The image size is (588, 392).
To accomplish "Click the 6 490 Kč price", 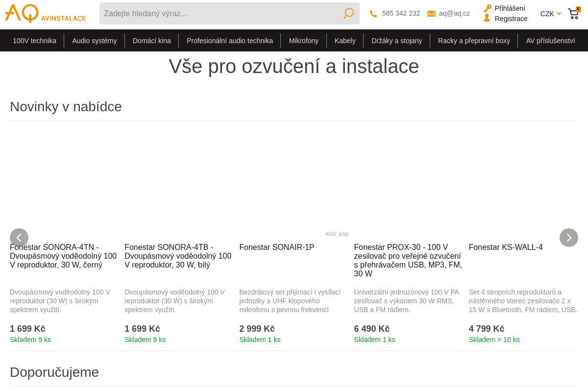I will coord(371,329).
